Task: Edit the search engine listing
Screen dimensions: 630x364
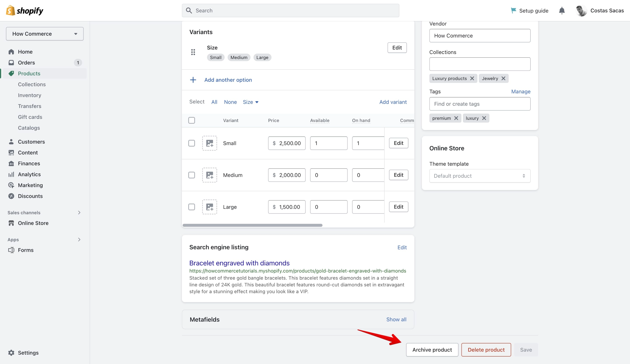Action: point(402,247)
